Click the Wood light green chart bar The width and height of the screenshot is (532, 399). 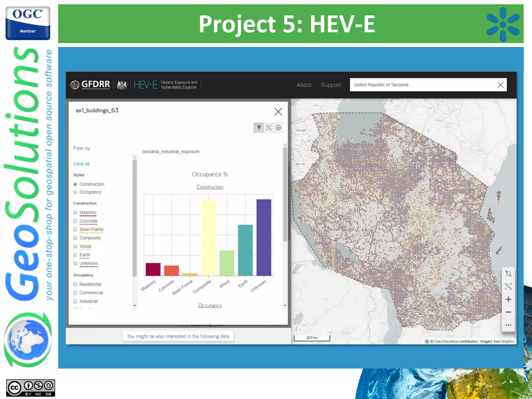(227, 263)
